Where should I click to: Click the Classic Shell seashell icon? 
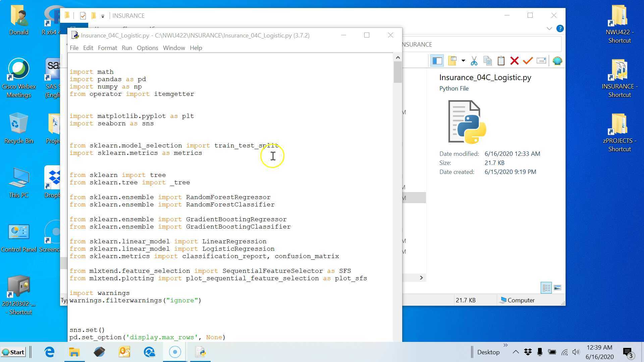557,61
